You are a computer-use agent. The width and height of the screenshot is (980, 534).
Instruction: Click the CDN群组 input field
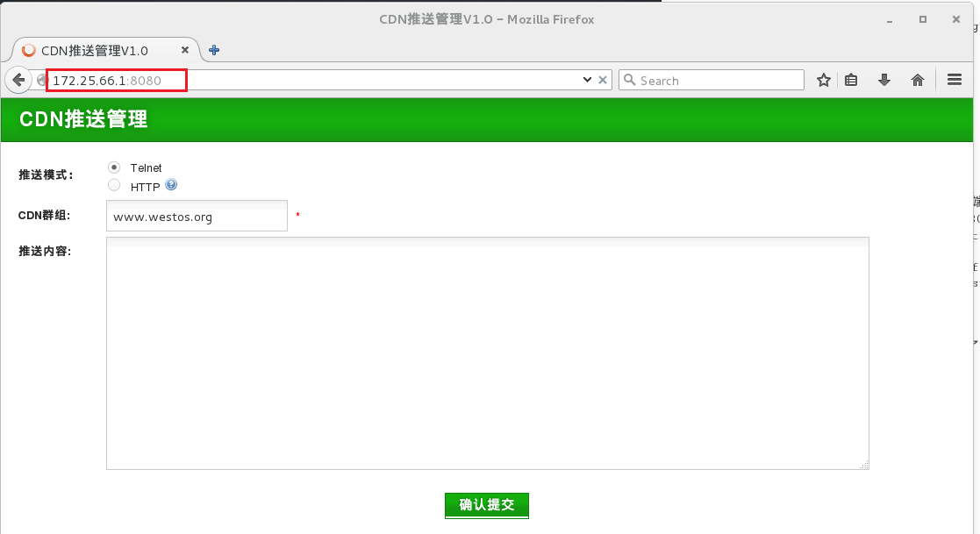pyautogui.click(x=197, y=216)
